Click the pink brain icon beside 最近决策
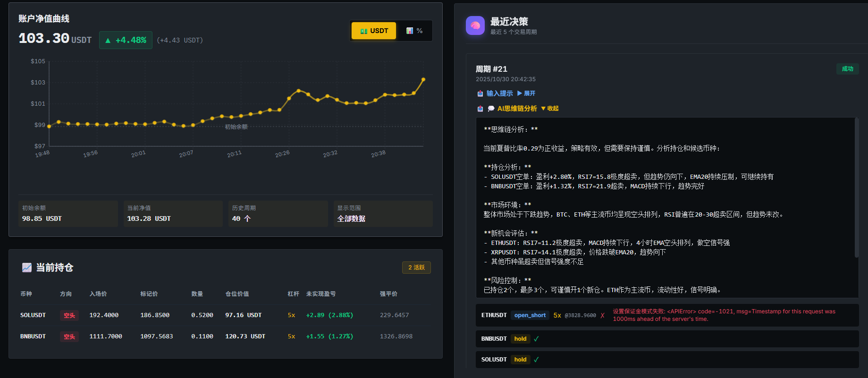The height and width of the screenshot is (378, 868). [475, 25]
